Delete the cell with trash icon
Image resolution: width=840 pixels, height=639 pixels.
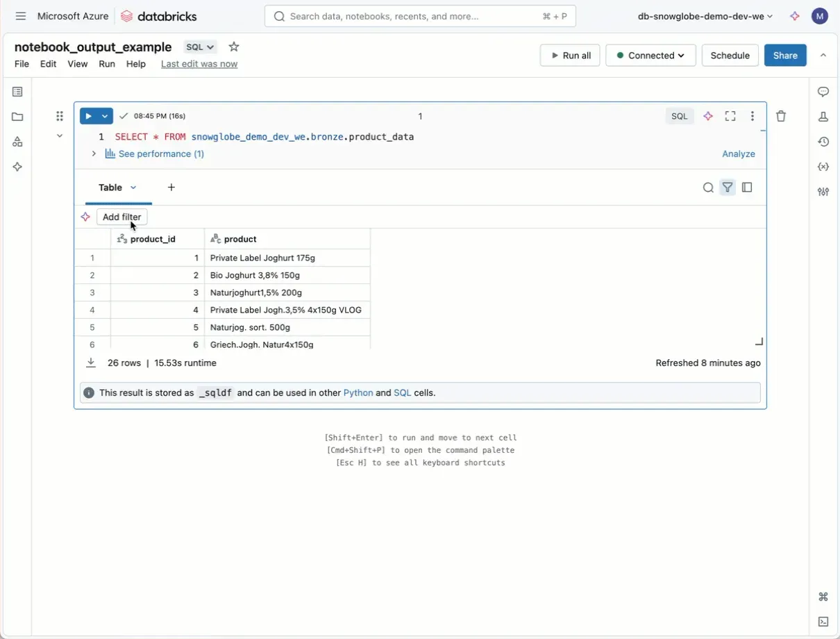(781, 116)
